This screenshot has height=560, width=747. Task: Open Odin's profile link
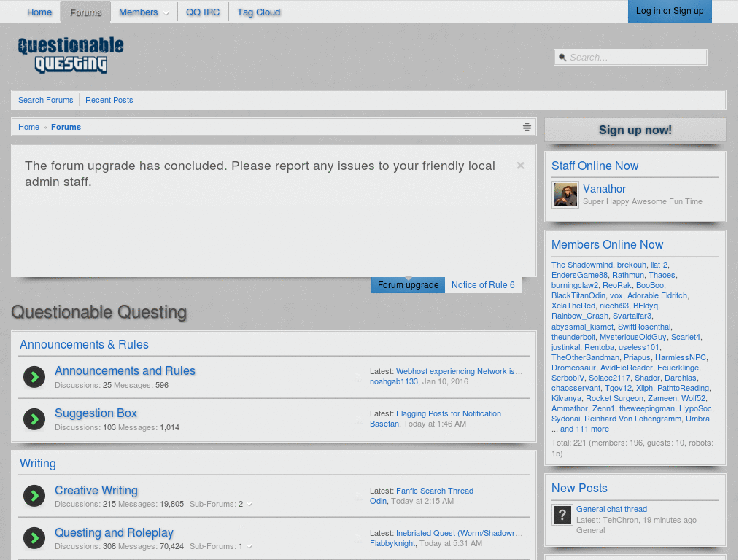point(379,501)
